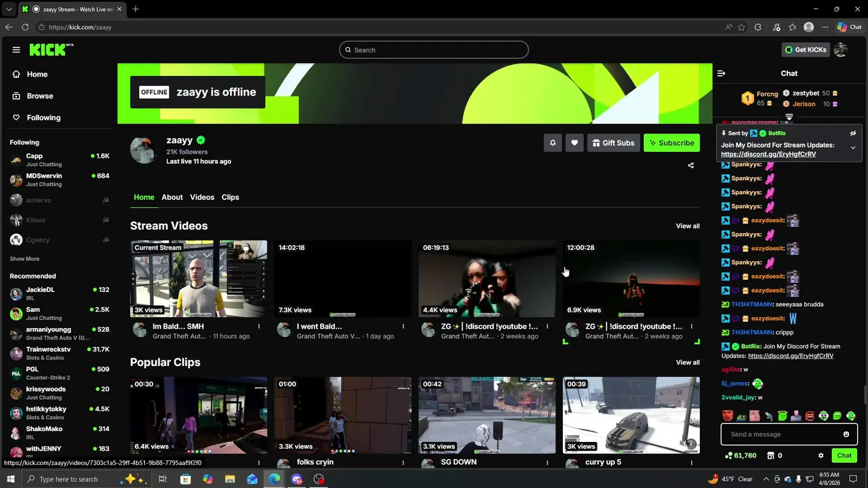This screenshot has width=868, height=488.
Task: Open Capp channel in Following
Action: pos(60,160)
